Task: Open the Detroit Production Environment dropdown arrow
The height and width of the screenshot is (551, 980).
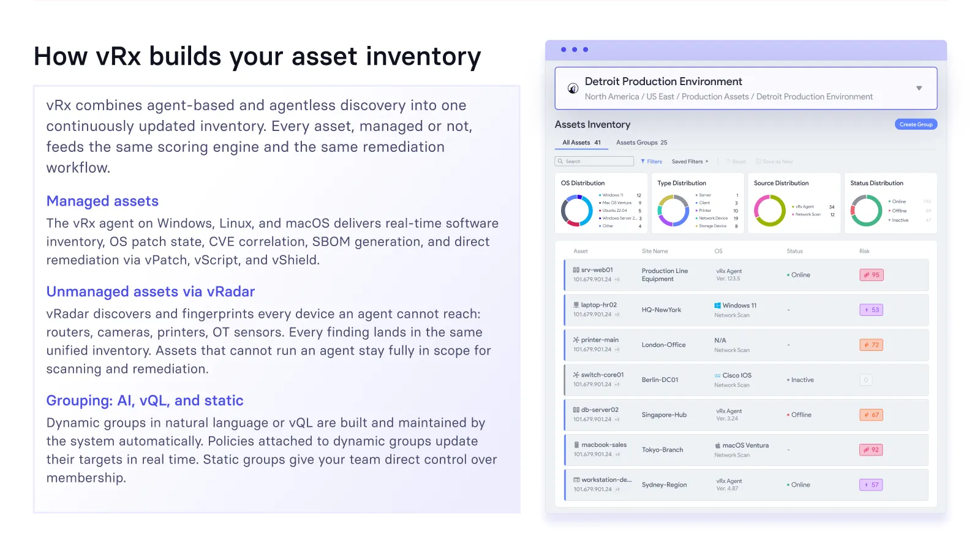Action: [x=919, y=88]
